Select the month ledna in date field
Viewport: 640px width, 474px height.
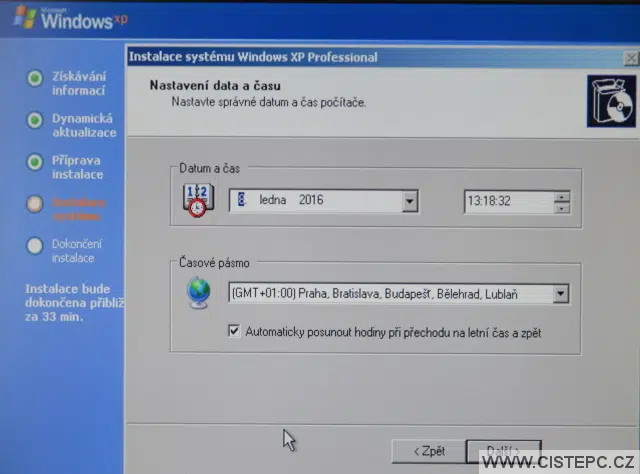pyautogui.click(x=273, y=201)
